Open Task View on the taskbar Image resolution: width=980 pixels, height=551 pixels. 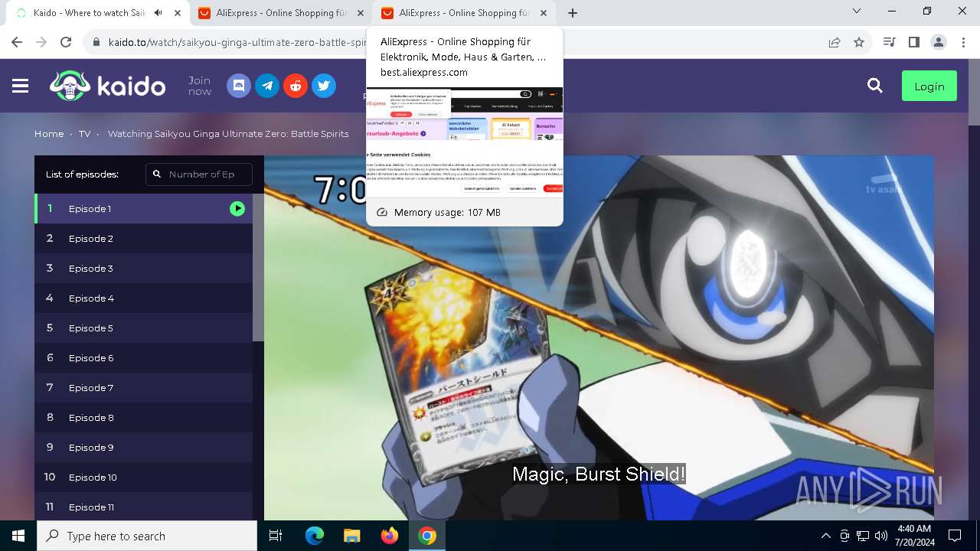coord(276,536)
